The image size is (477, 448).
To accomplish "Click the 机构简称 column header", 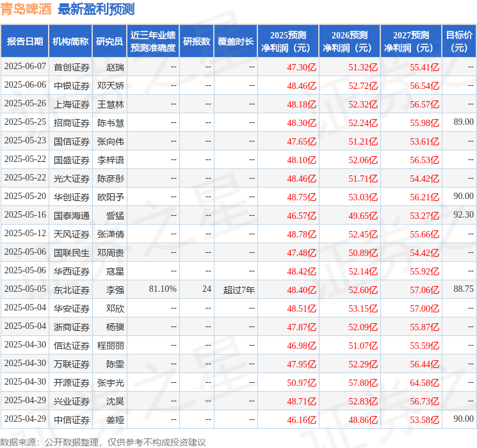I will [70, 41].
